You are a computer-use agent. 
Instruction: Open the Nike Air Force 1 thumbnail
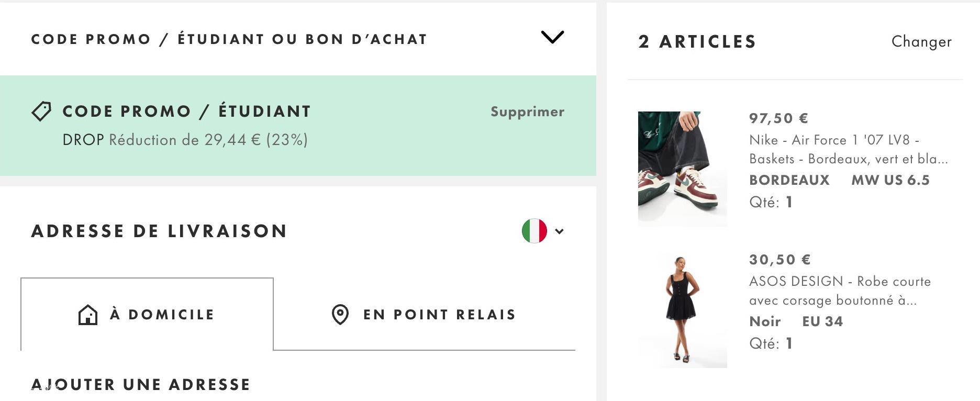point(683,169)
